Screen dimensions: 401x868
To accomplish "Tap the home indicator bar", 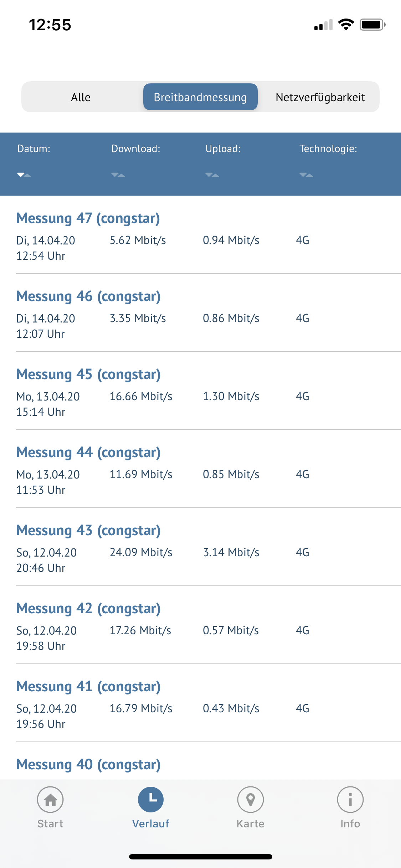I will pyautogui.click(x=200, y=857).
